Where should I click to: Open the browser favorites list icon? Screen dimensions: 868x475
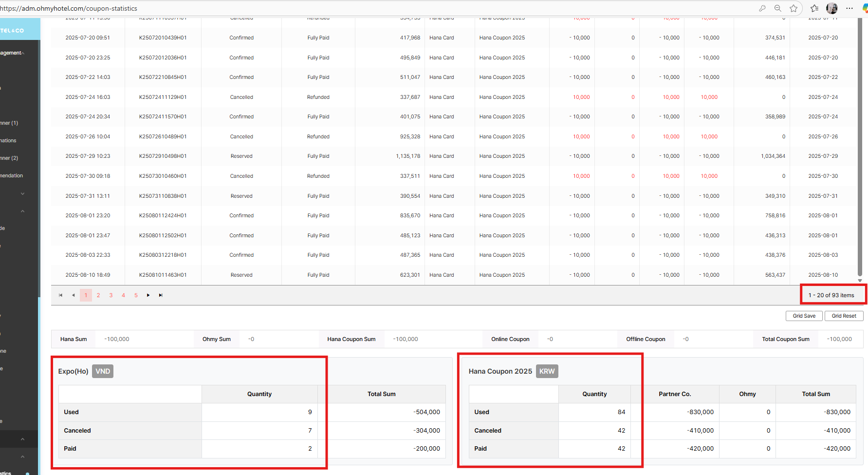pyautogui.click(x=814, y=8)
